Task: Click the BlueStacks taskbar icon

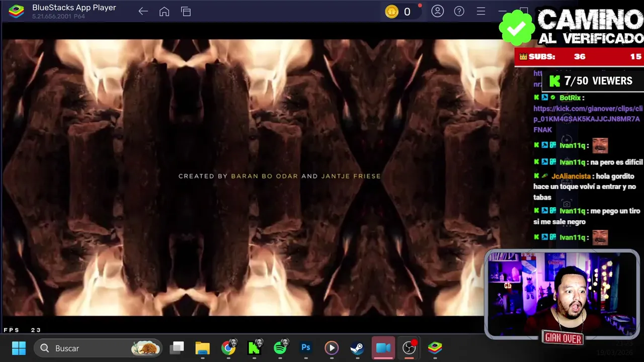Action: [435, 348]
